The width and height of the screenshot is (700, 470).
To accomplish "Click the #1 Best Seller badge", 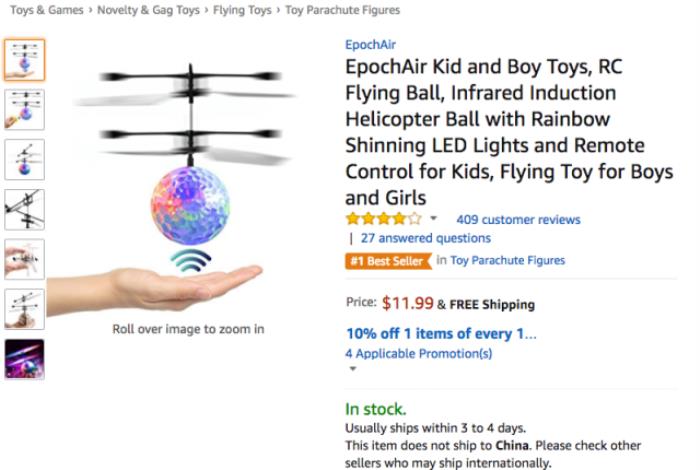I will 388,261.
